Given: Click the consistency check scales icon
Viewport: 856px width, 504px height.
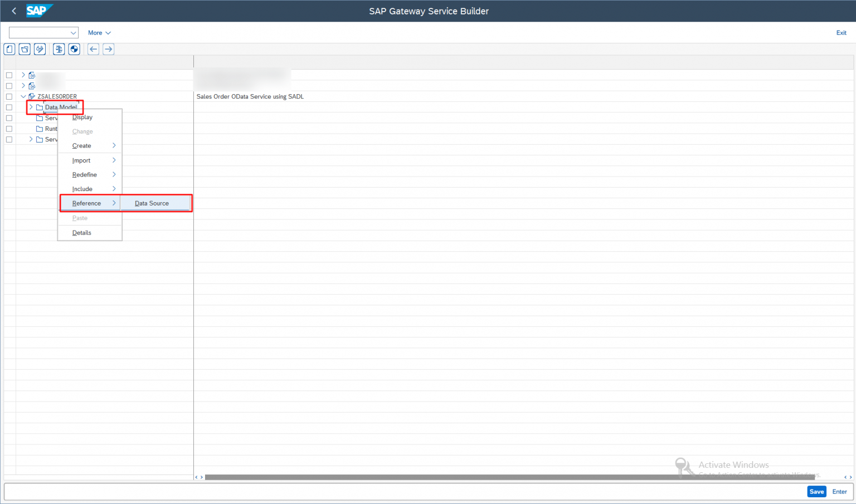Looking at the screenshot, I should point(59,49).
